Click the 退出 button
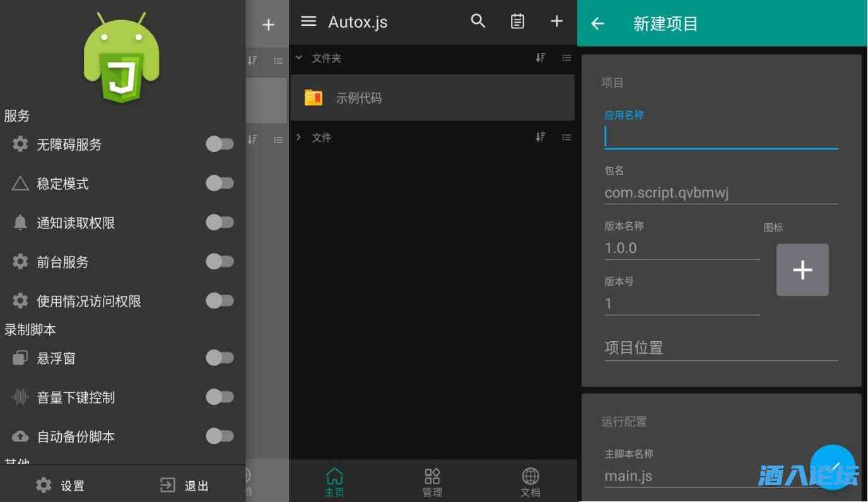The image size is (868, 502). (184, 486)
